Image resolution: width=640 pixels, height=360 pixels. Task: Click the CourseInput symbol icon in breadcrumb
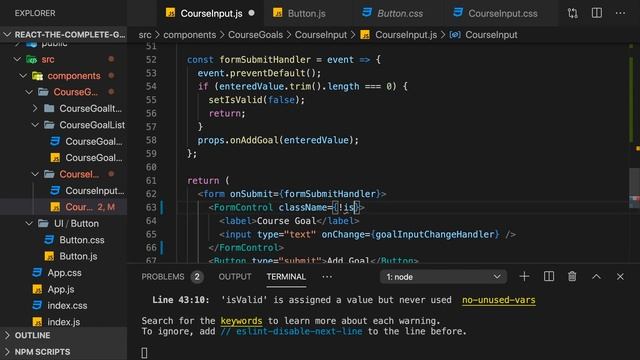[455, 35]
